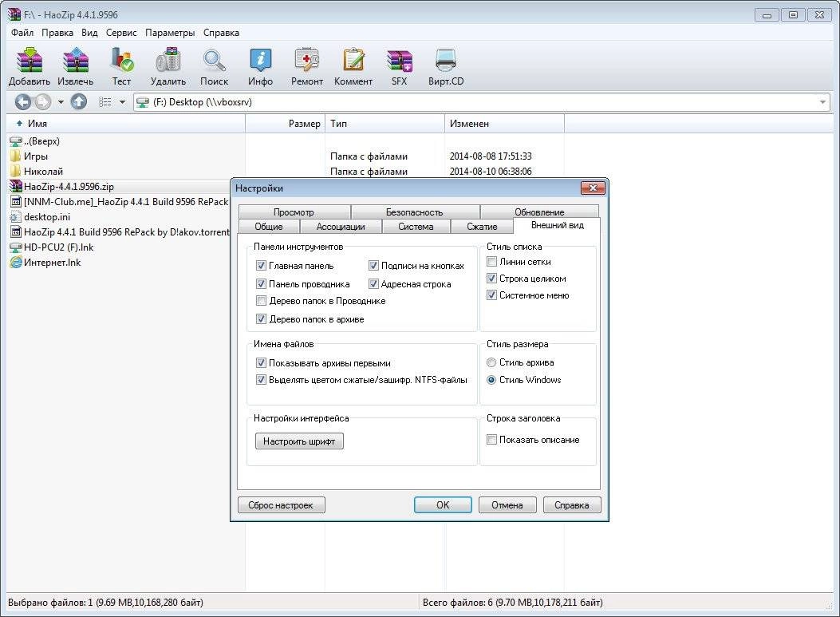Open the Файл menu
The height and width of the screenshot is (617, 840).
[22, 33]
